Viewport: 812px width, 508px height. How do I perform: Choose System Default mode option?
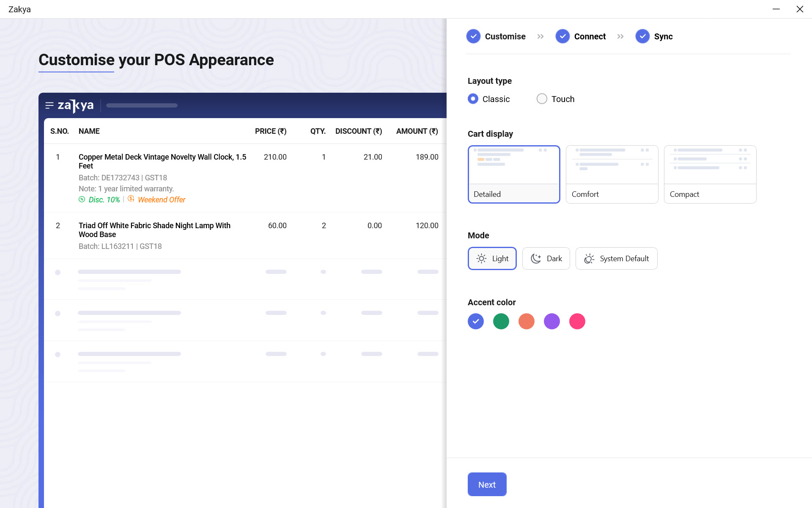click(x=616, y=258)
